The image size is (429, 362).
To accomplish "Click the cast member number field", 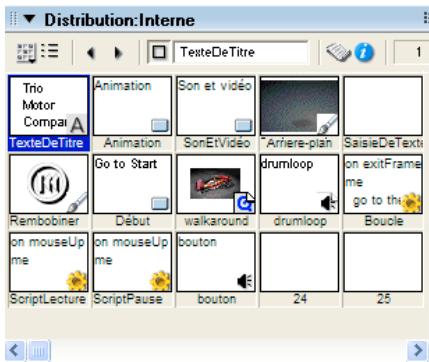I will pos(411,52).
